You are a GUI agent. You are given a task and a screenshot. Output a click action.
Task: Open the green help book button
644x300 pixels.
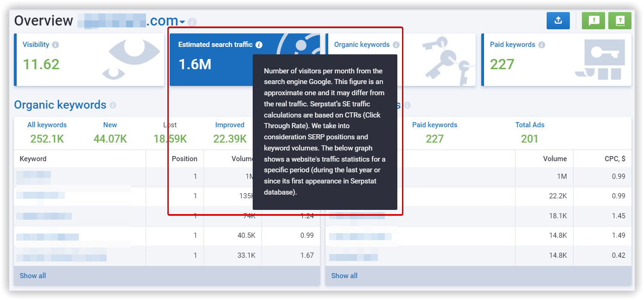[620, 20]
